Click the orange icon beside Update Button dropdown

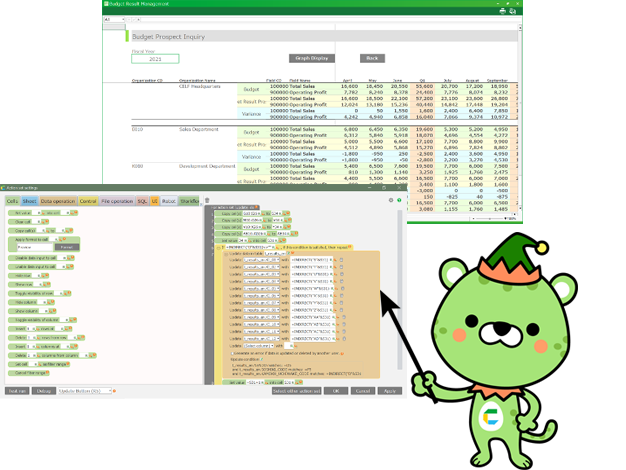(x=114, y=391)
